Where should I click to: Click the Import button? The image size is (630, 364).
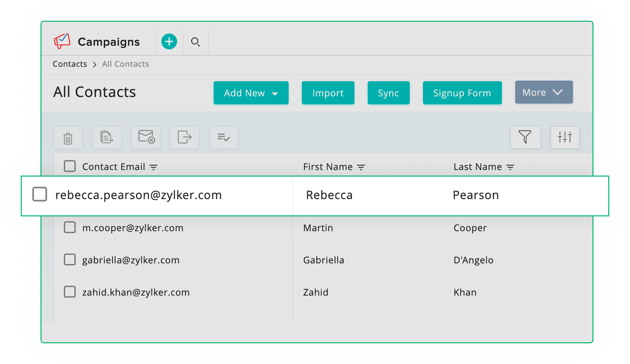click(328, 93)
